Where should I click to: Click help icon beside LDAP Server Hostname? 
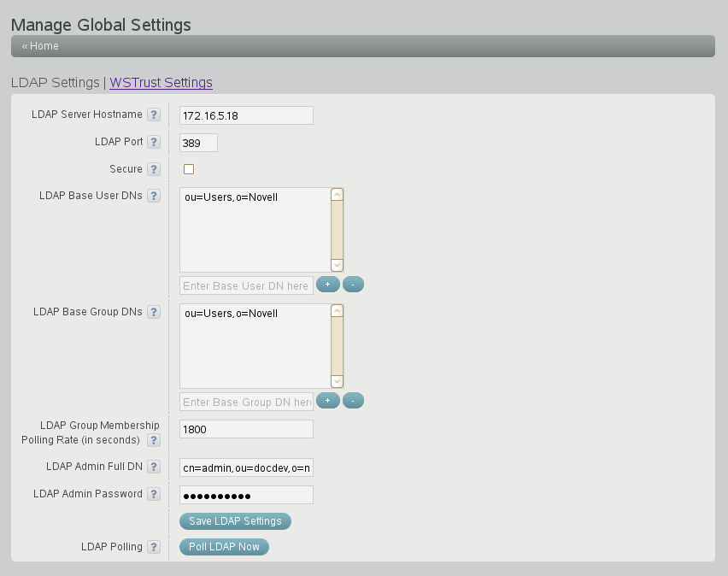click(154, 115)
